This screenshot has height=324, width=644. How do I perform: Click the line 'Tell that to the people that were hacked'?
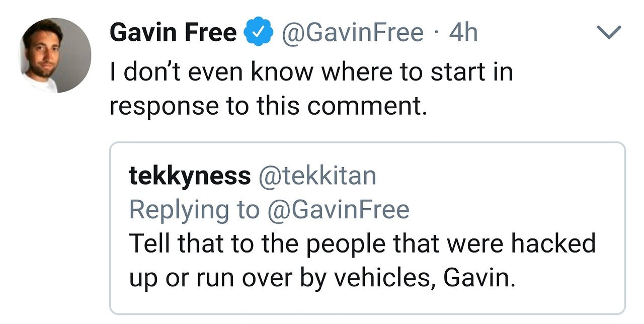point(362,244)
